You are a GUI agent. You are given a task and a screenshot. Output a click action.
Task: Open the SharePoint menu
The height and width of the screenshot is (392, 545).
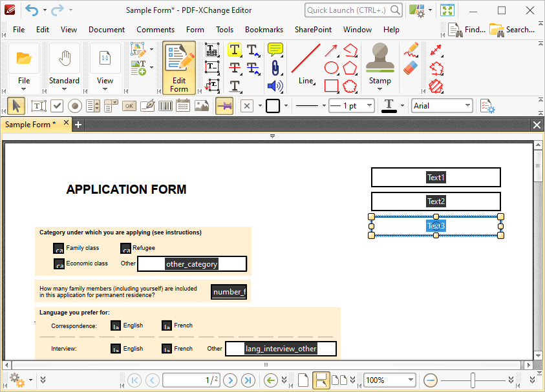click(x=313, y=30)
